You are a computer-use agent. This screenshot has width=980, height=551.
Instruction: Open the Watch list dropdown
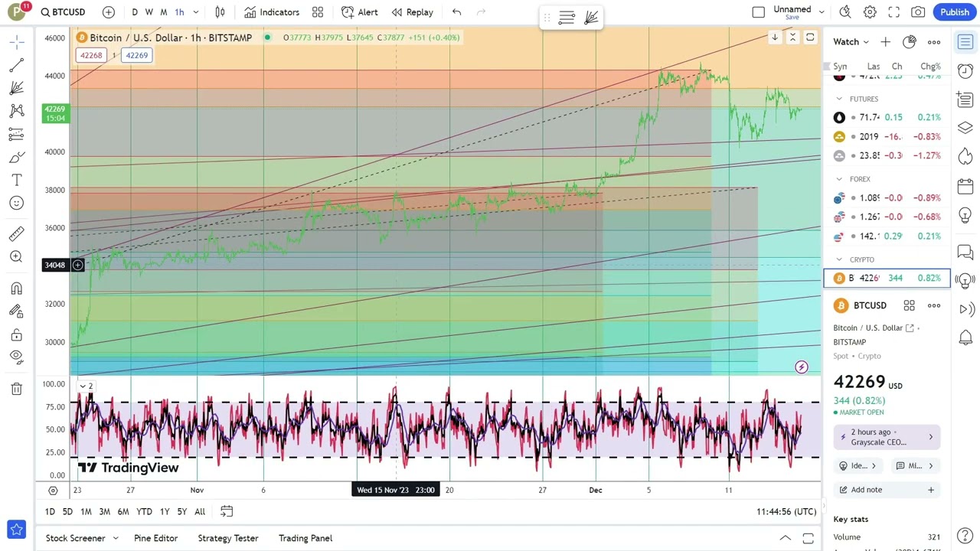pos(851,42)
